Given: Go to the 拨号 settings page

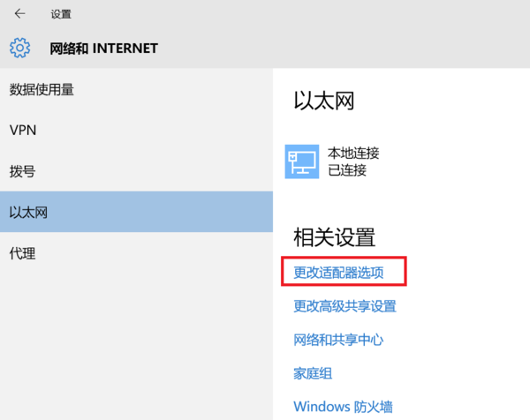Looking at the screenshot, I should (22, 171).
